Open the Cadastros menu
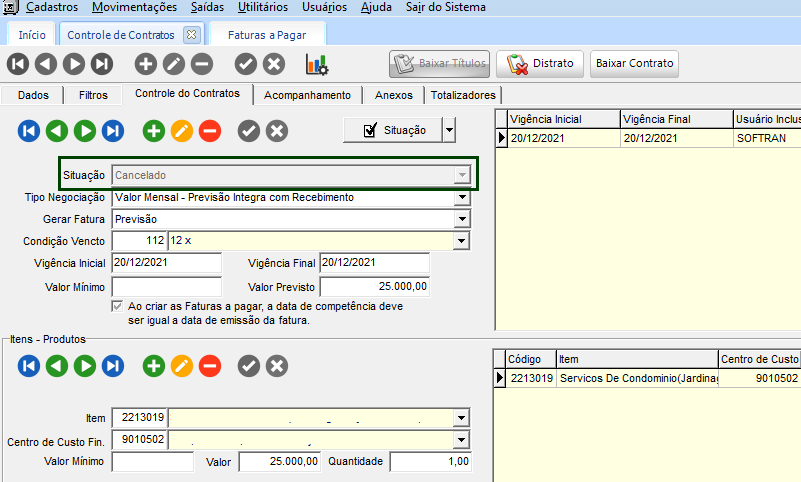This screenshot has width=801, height=482. 52,7
